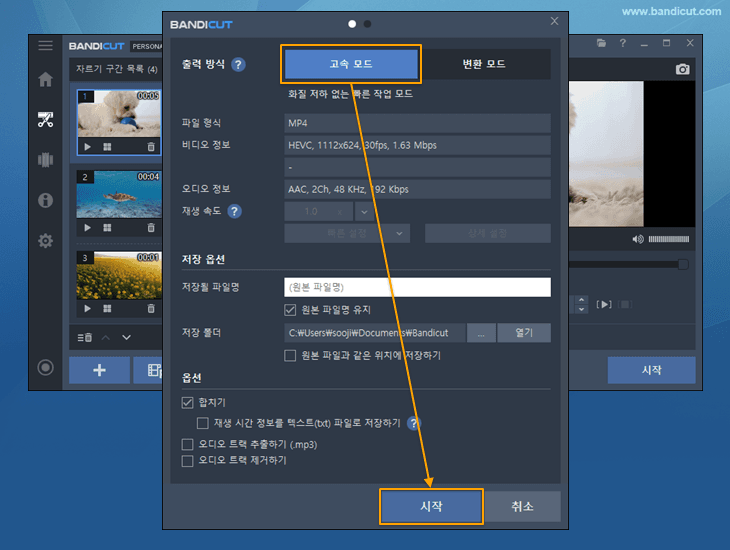This screenshot has height=550, width=730.
Task: Click the 저장될 파일명 filename input
Action: point(418,287)
